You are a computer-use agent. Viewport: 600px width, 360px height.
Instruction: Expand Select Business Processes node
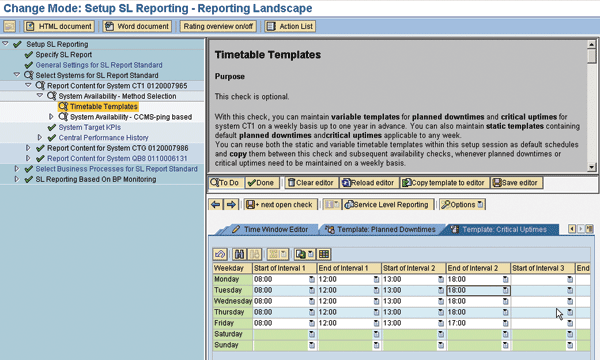pyautogui.click(x=16, y=168)
